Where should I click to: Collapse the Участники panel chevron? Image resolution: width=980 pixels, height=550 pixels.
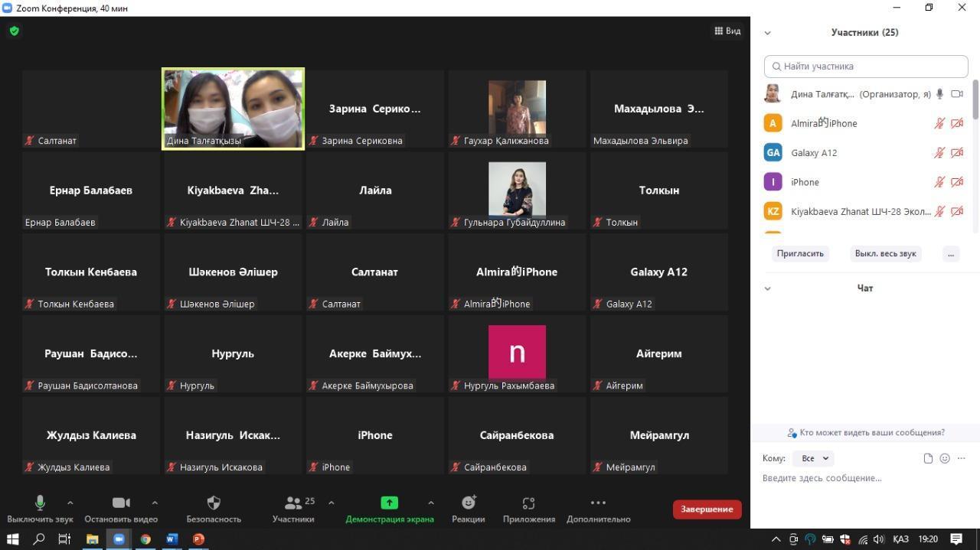click(767, 33)
